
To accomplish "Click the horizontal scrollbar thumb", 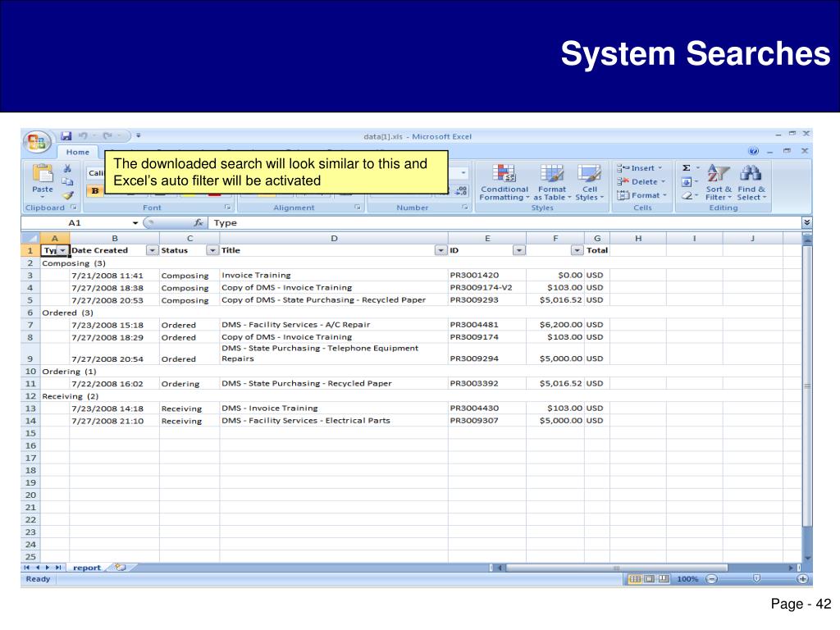I will (617, 568).
